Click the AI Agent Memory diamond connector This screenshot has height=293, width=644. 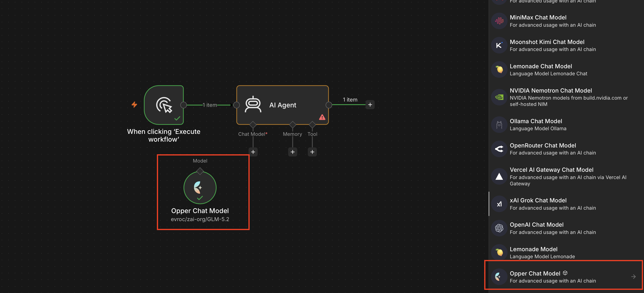[x=293, y=124]
